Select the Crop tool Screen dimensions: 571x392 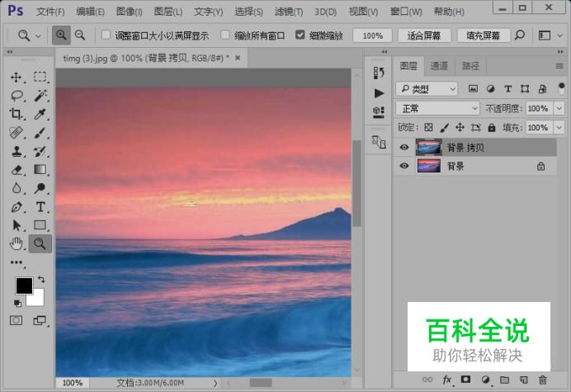click(x=16, y=114)
